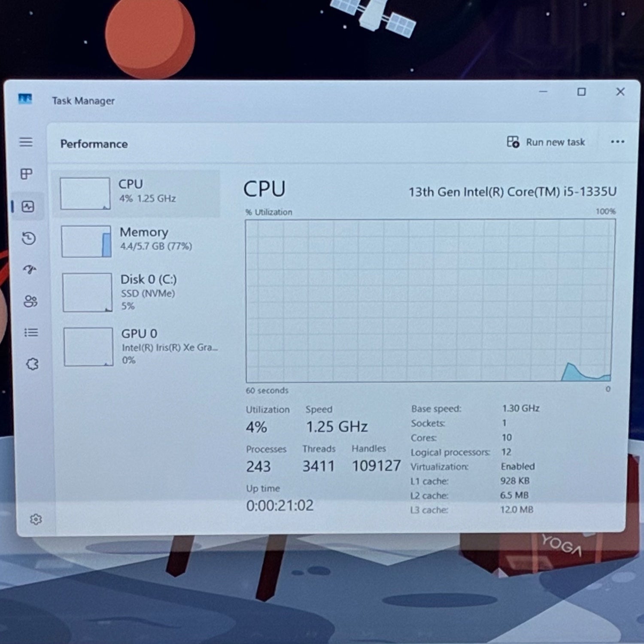Select GPU 0 Intel Iris Xe entry

coord(139,346)
